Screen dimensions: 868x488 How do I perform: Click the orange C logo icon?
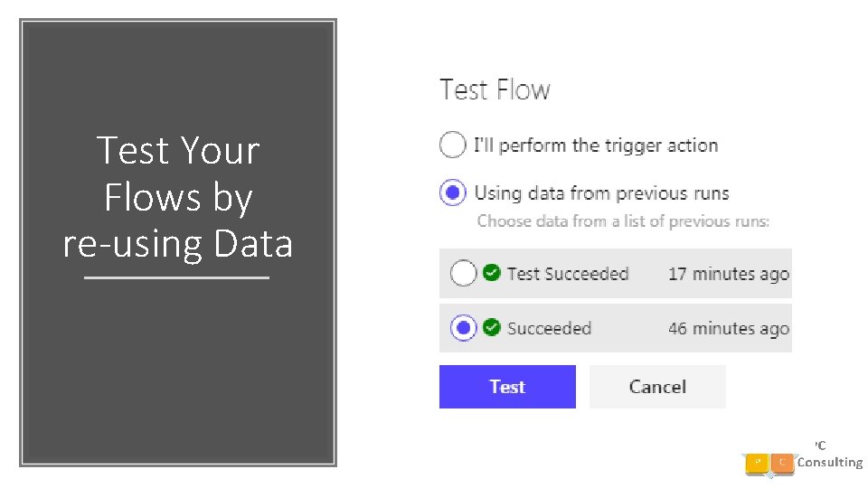(x=783, y=463)
